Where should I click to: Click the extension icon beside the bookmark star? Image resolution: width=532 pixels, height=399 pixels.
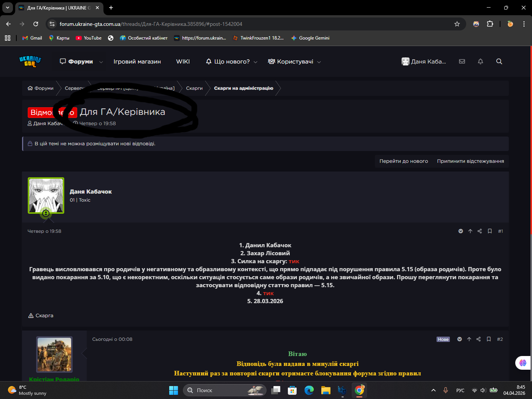point(476,24)
